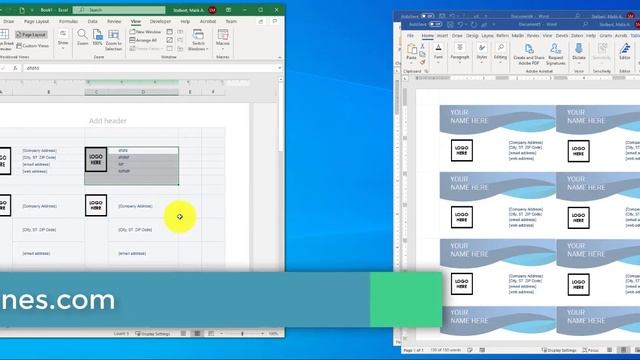Open the Excel Page Layout ribbon tab
The width and height of the screenshot is (640, 360).
pyautogui.click(x=36, y=21)
